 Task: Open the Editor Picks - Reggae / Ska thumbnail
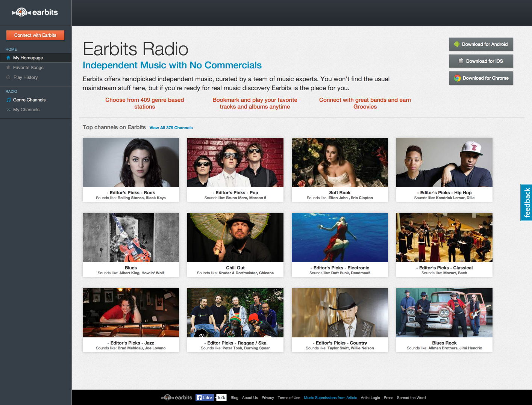(x=235, y=313)
